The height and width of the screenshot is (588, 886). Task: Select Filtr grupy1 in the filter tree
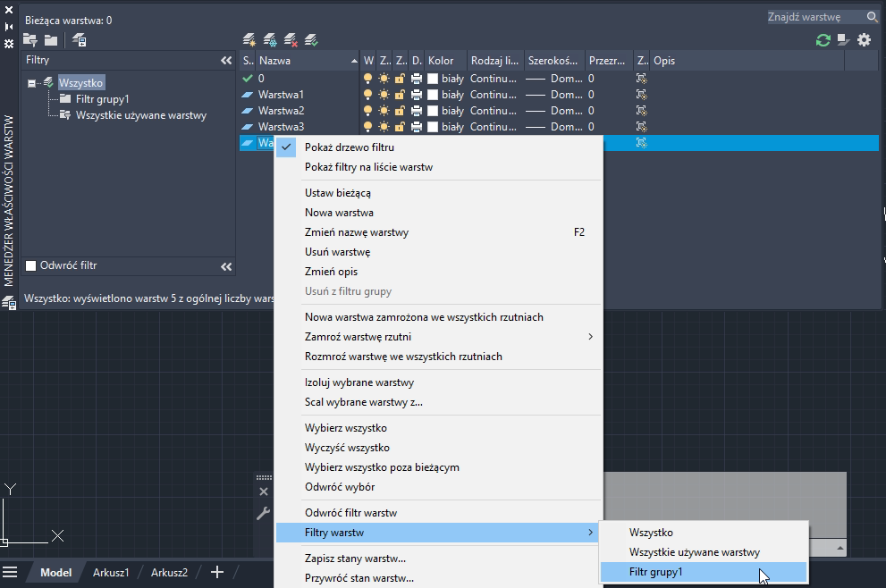pyautogui.click(x=102, y=99)
